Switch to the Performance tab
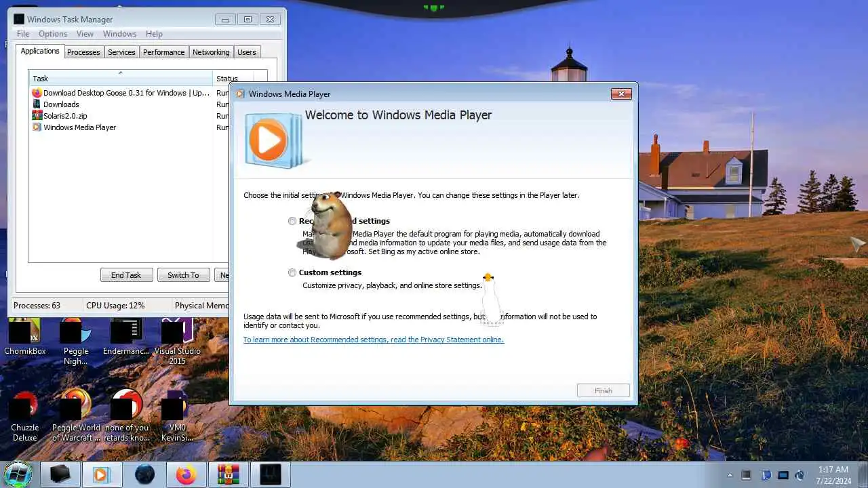868x488 pixels. coord(163,52)
